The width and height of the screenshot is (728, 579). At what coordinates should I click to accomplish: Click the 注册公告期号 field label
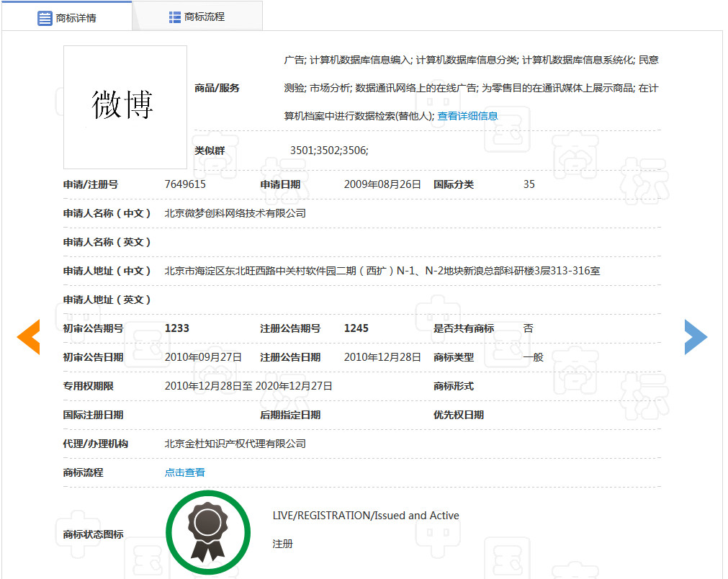click(290, 328)
